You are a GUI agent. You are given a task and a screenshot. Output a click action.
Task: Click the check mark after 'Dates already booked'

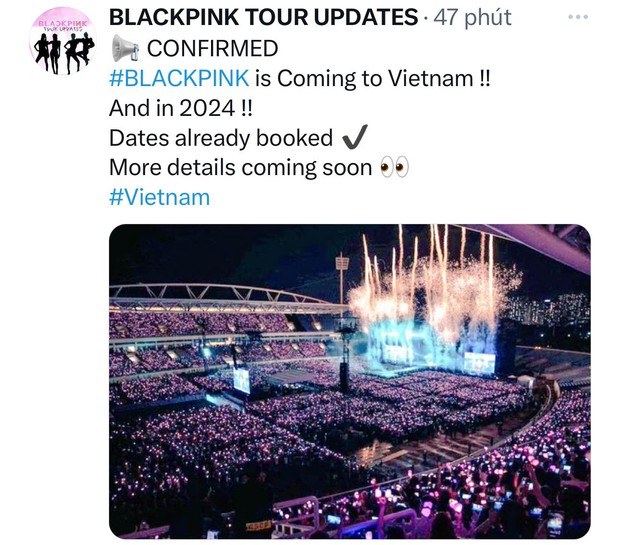(354, 138)
